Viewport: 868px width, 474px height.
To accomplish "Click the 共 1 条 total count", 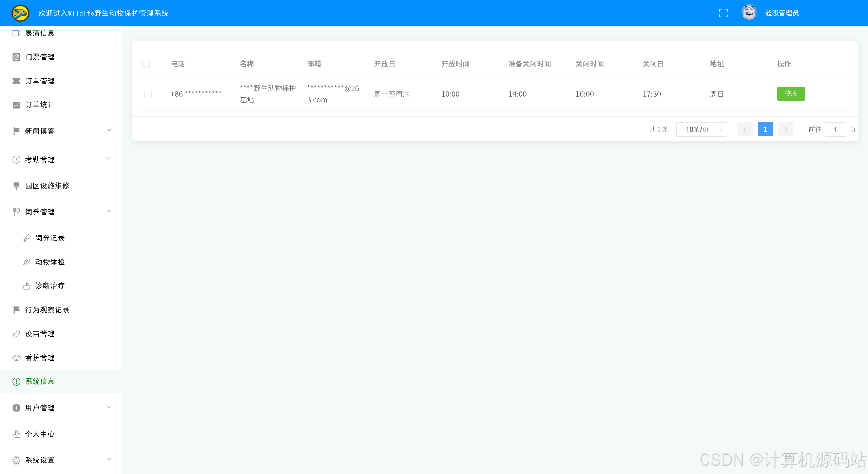I will [x=658, y=130].
